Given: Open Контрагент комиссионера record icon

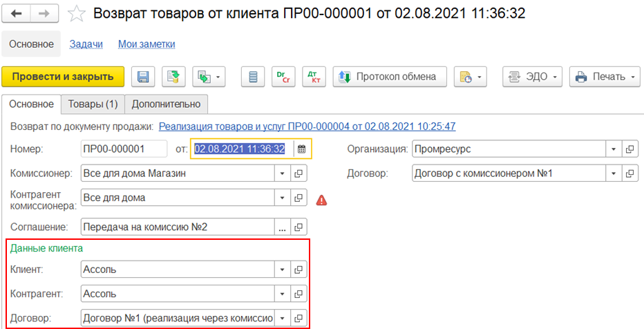Looking at the screenshot, I should click(299, 198).
